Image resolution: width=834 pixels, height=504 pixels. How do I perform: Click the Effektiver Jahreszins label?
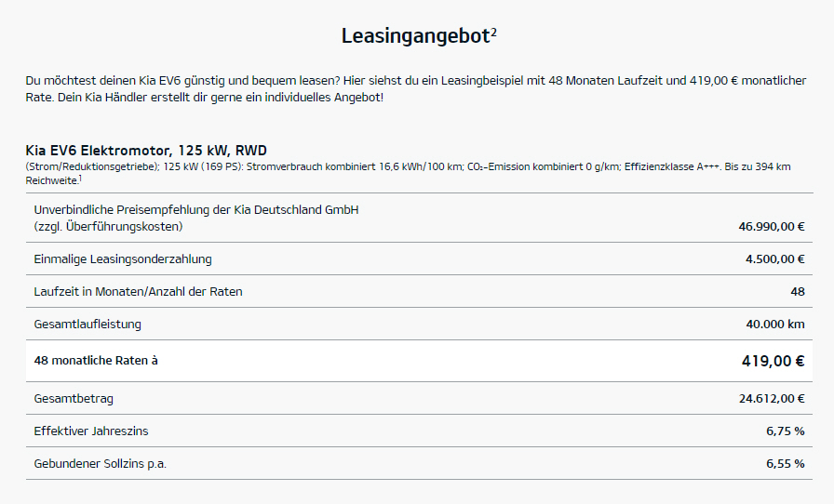(x=91, y=431)
